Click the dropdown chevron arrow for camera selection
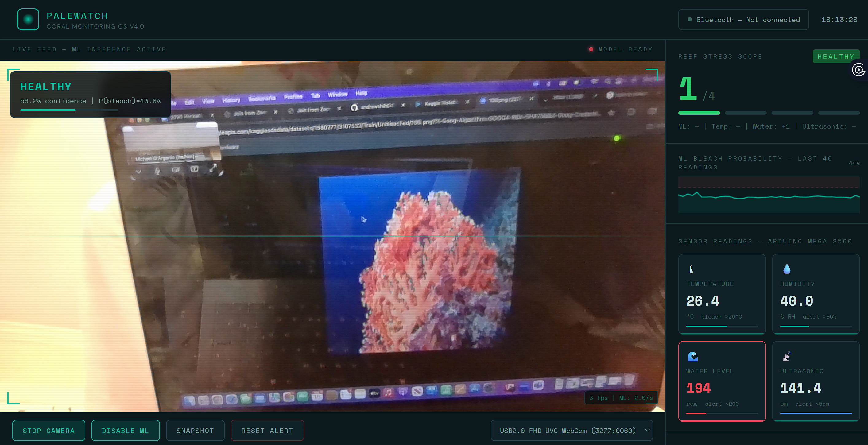This screenshot has width=868, height=445. [x=647, y=431]
